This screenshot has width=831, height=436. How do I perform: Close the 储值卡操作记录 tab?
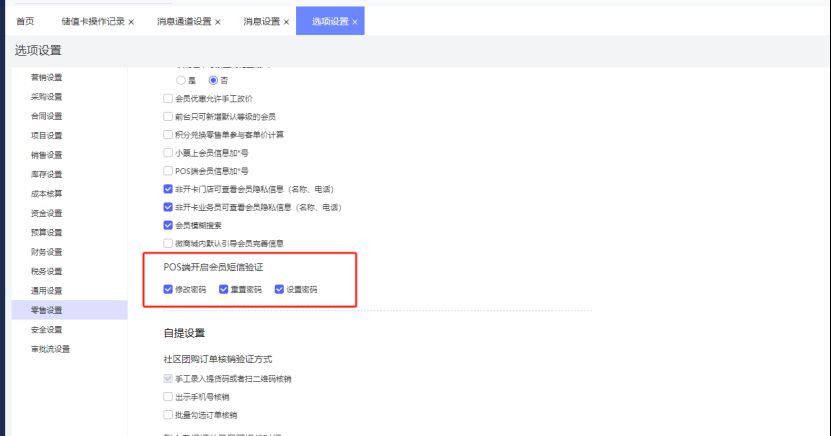pos(131,21)
